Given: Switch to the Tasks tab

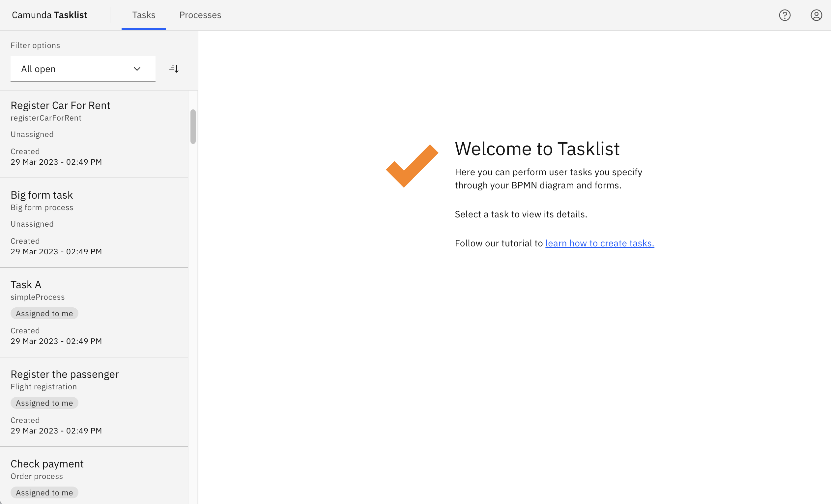Looking at the screenshot, I should point(144,15).
